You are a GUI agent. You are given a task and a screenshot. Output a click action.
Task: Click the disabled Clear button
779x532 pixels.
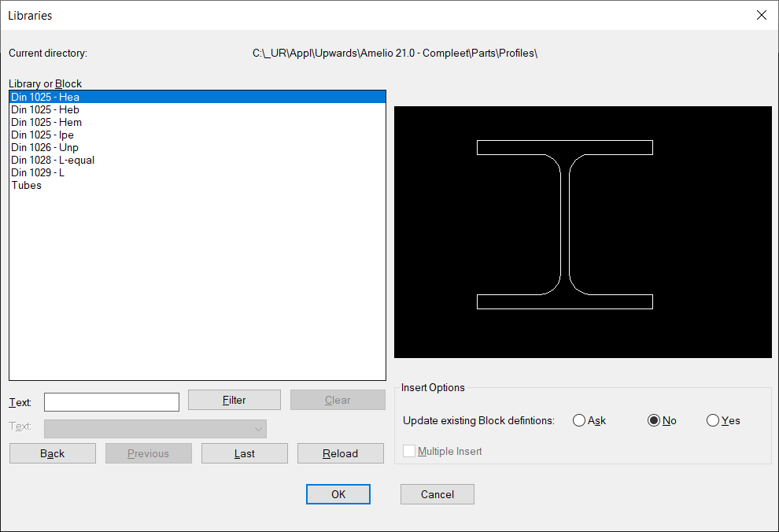(338, 400)
